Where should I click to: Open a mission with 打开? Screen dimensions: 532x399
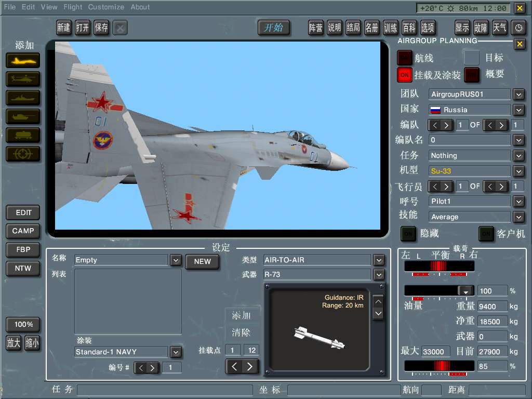coord(83,28)
